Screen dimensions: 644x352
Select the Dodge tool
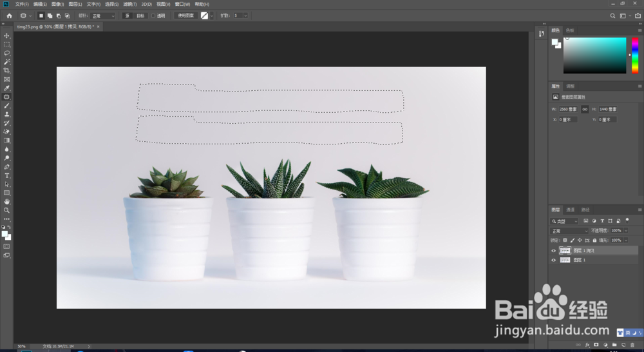(6, 158)
